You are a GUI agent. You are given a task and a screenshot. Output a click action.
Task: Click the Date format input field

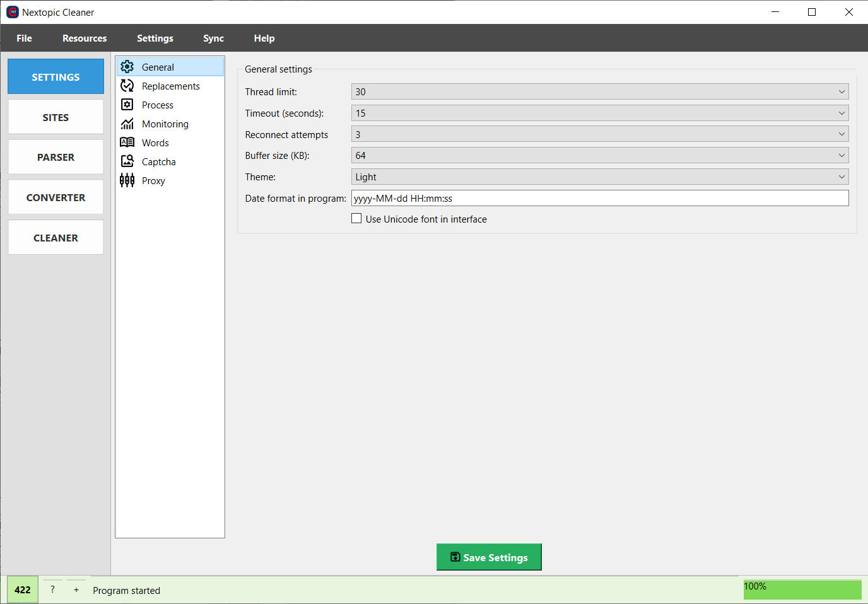[599, 199]
